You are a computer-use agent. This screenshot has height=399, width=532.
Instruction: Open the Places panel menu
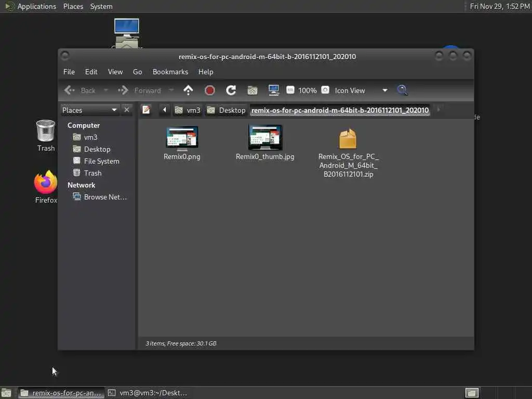coord(73,6)
